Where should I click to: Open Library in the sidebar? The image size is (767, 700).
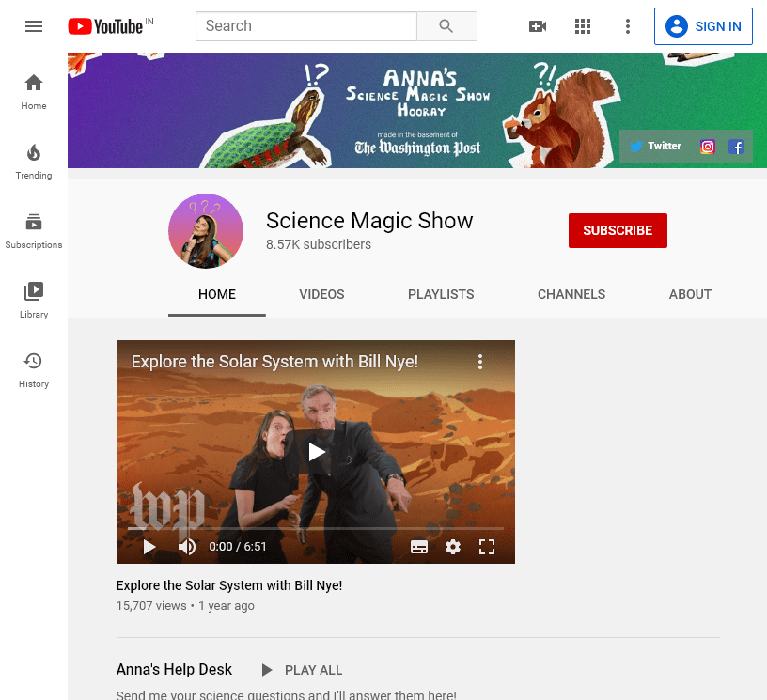34,301
